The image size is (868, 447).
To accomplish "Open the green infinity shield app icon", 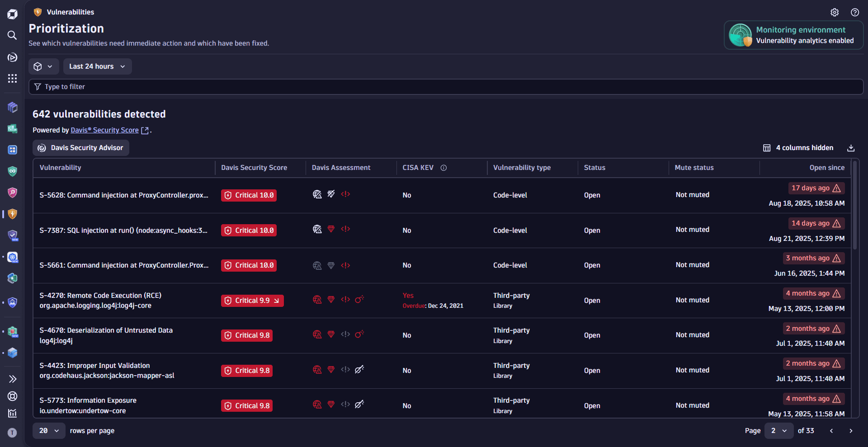I will (x=12, y=171).
